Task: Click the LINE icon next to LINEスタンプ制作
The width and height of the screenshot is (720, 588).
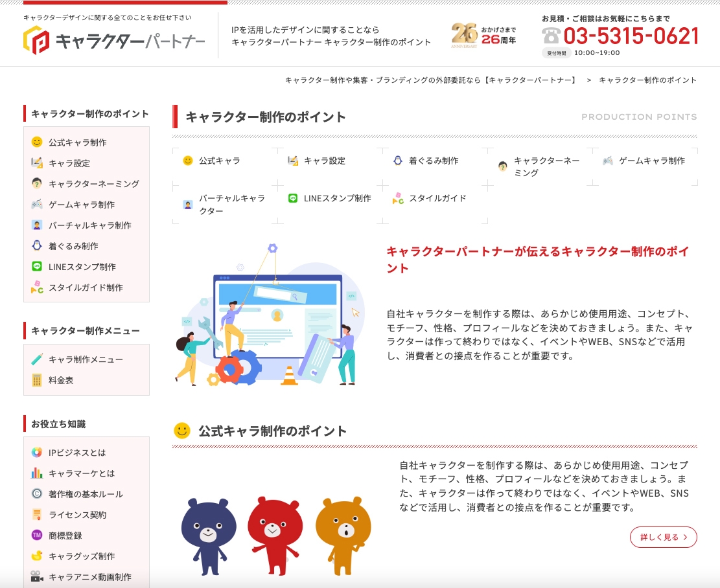Action: (x=38, y=266)
